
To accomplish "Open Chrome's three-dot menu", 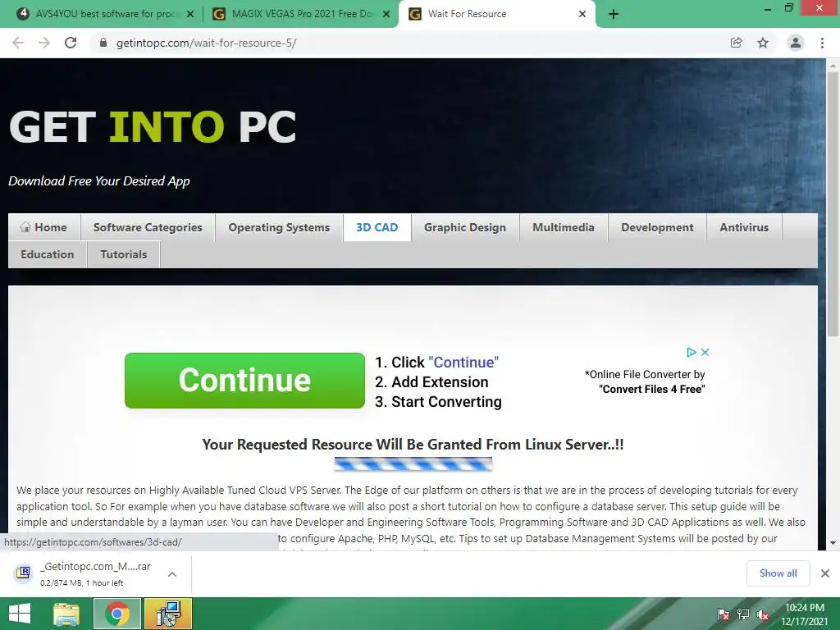I will pyautogui.click(x=822, y=43).
